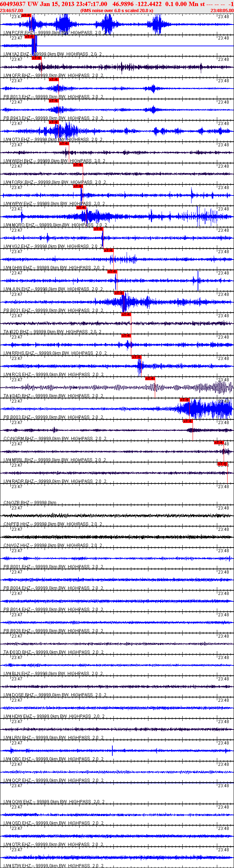
Task: Click the red pick marker on the B003 trace
Action: pos(184,400)
